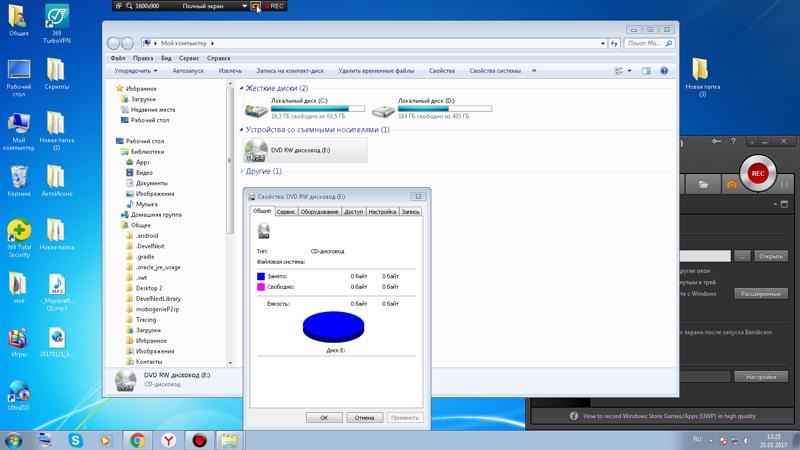Open the АвтоИконо desktop folder
The height and width of the screenshot is (450, 800).
click(x=57, y=181)
